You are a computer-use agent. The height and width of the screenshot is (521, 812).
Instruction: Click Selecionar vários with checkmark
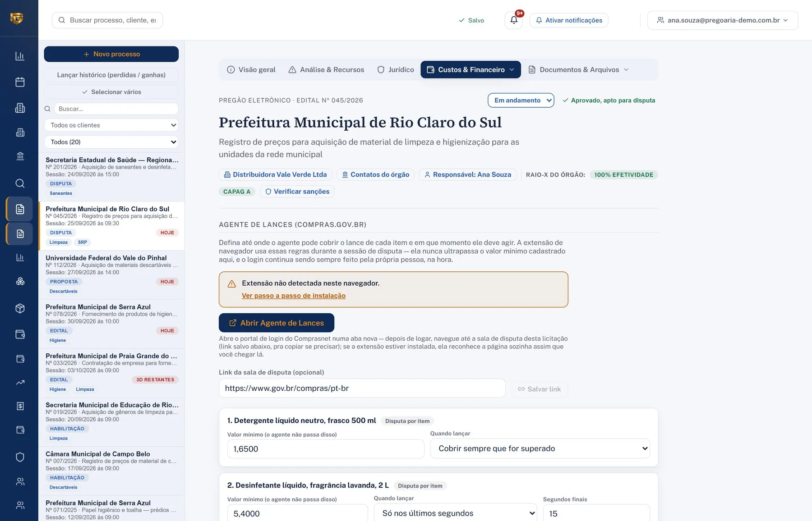tap(111, 92)
